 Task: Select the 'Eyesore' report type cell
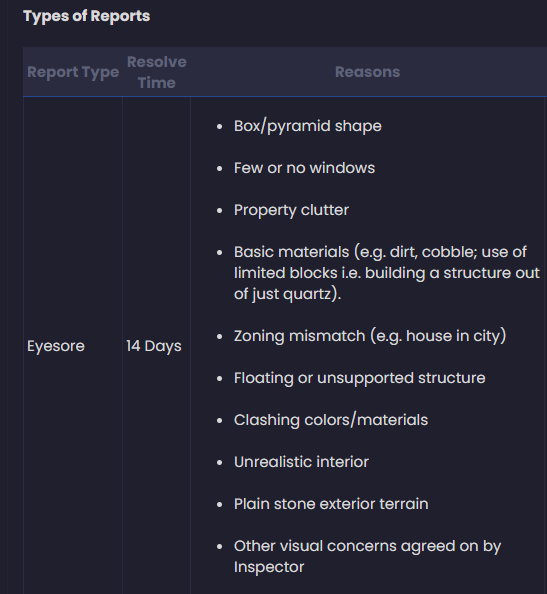tap(56, 346)
